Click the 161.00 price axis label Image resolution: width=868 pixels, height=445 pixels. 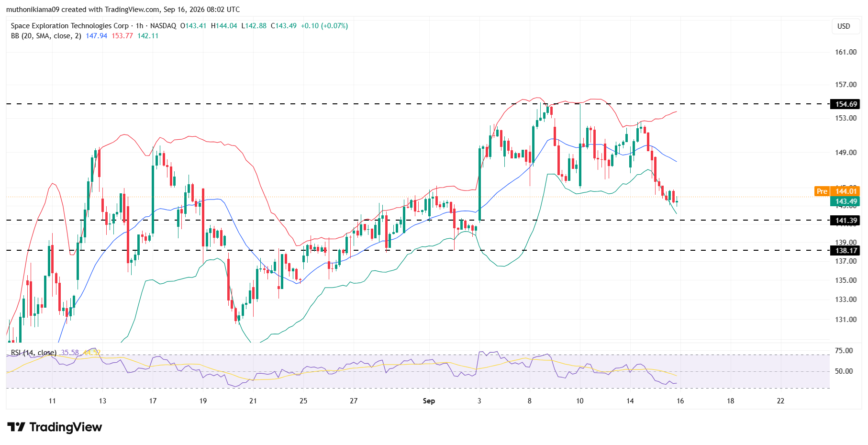pos(846,52)
